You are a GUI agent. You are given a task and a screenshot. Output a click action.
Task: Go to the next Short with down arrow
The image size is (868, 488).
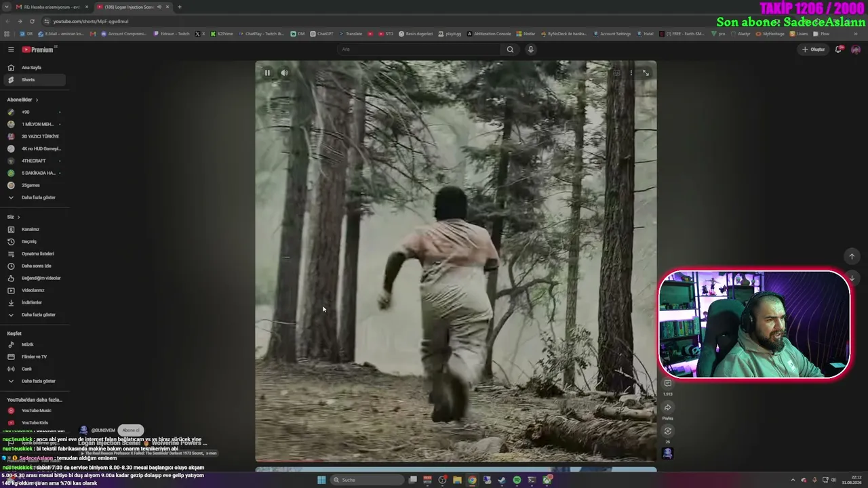pos(852,278)
